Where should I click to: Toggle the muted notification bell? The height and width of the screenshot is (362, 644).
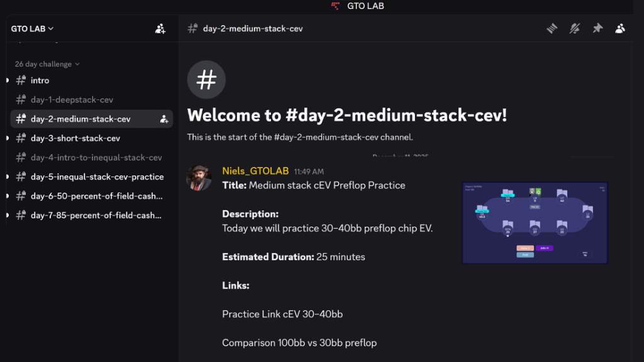pos(574,28)
